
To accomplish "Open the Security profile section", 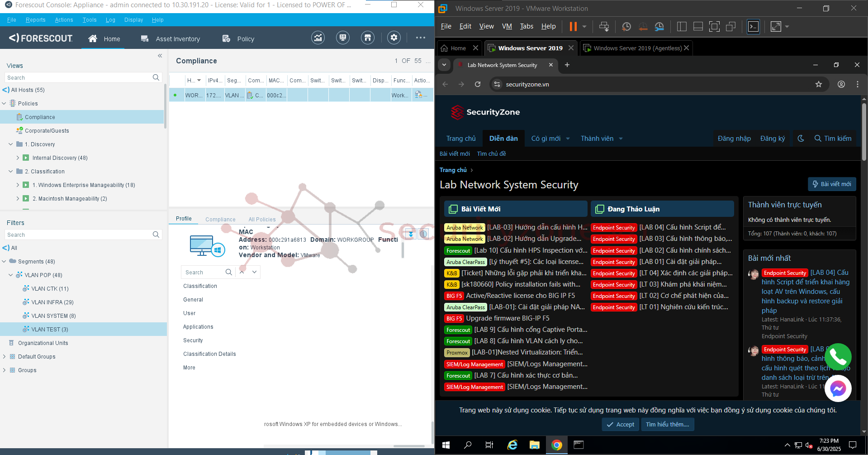I will (193, 340).
